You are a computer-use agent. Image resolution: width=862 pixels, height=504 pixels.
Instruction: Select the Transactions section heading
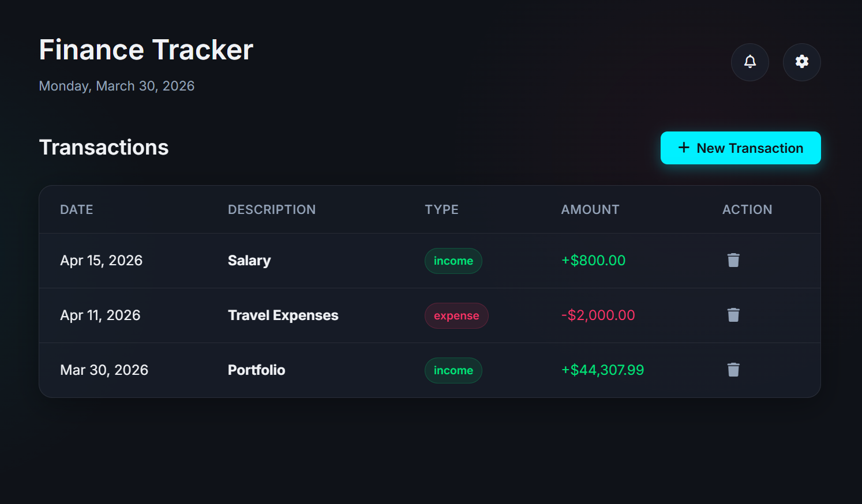(x=104, y=147)
